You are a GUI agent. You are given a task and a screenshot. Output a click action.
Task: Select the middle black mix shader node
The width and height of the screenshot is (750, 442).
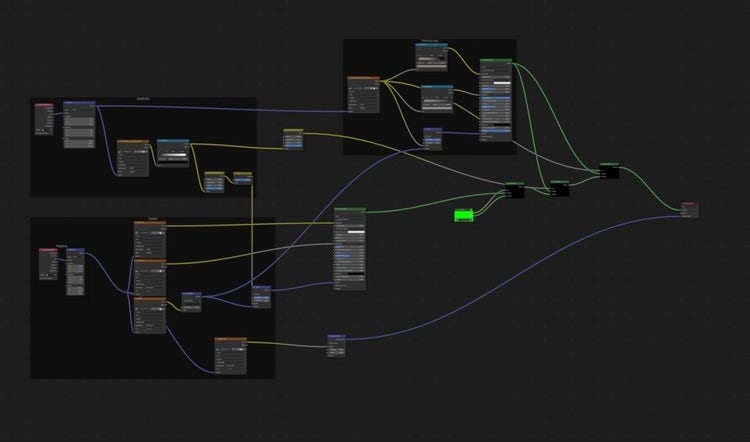559,188
